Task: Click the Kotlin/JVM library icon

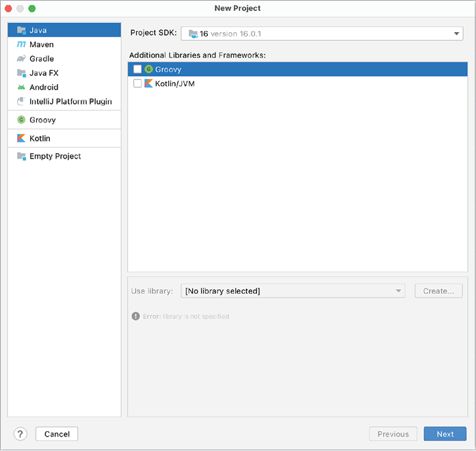Action: click(x=148, y=83)
